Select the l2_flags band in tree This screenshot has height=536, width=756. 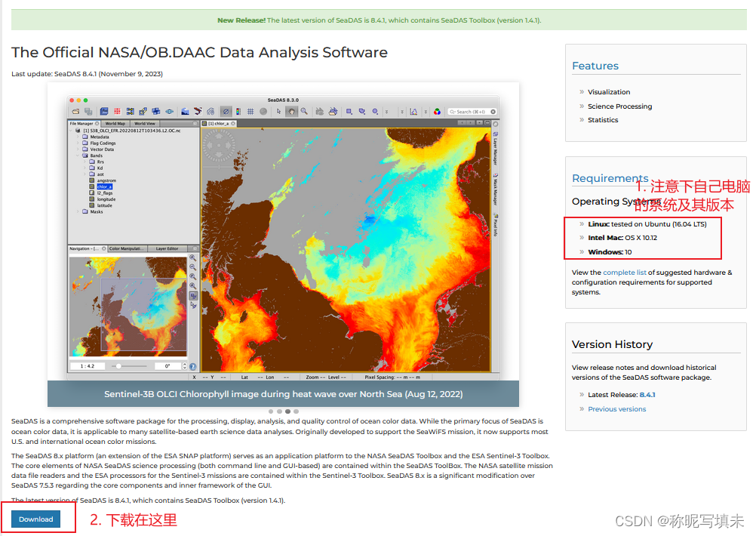(105, 193)
